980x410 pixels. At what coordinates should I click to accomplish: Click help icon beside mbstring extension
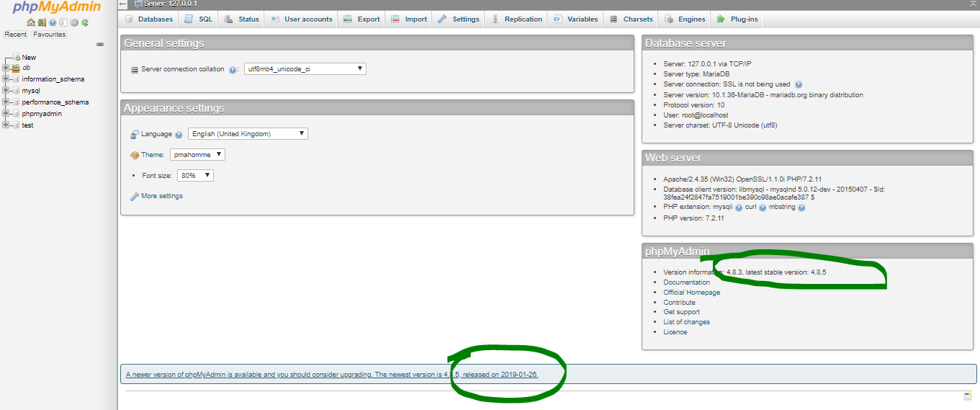click(801, 208)
